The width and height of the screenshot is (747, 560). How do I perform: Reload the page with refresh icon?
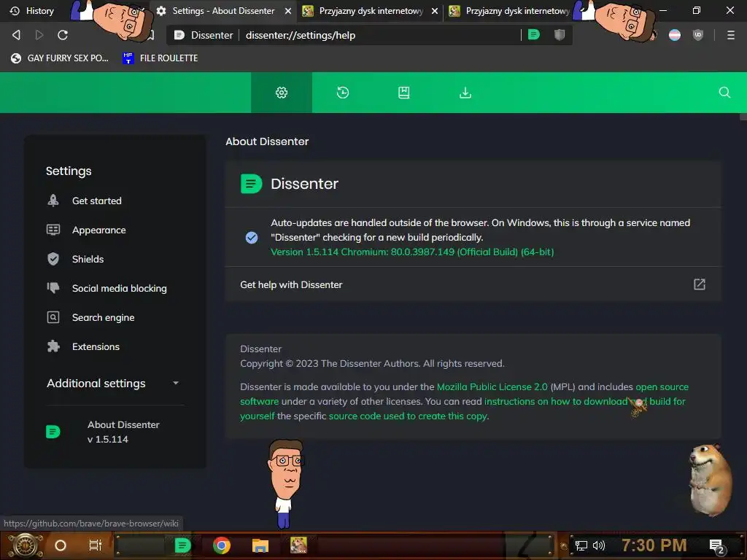[x=63, y=35]
